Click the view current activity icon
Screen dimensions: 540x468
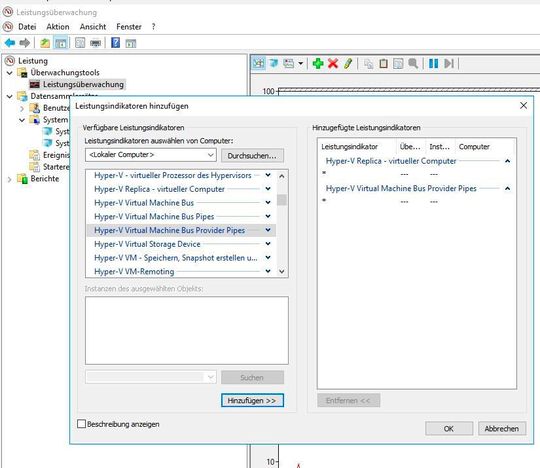click(x=259, y=63)
